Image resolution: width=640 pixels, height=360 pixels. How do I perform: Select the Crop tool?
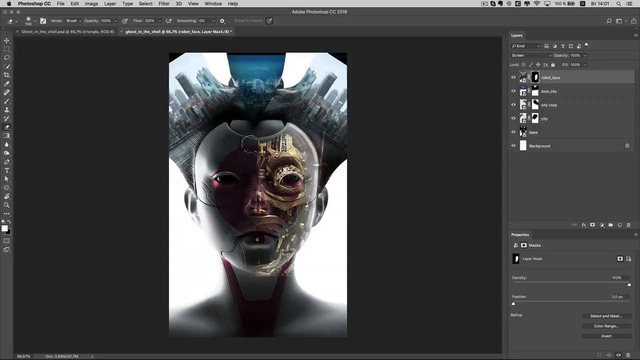coord(7,75)
